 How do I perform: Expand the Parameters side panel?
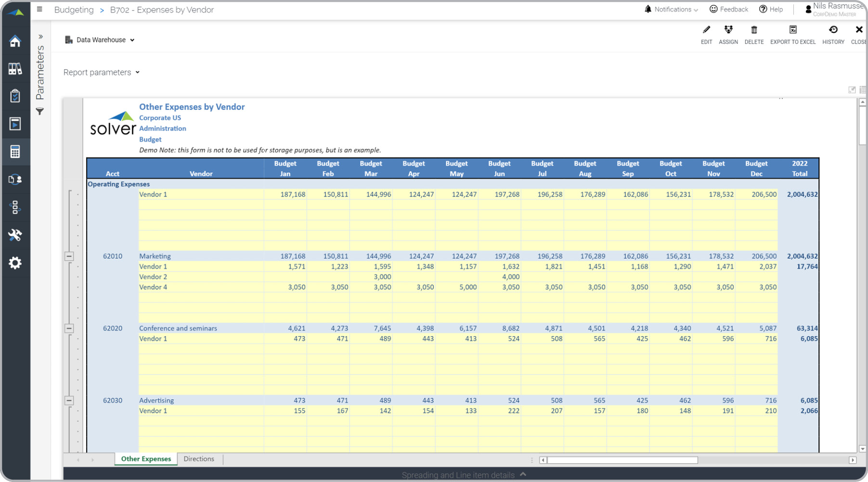40,37
